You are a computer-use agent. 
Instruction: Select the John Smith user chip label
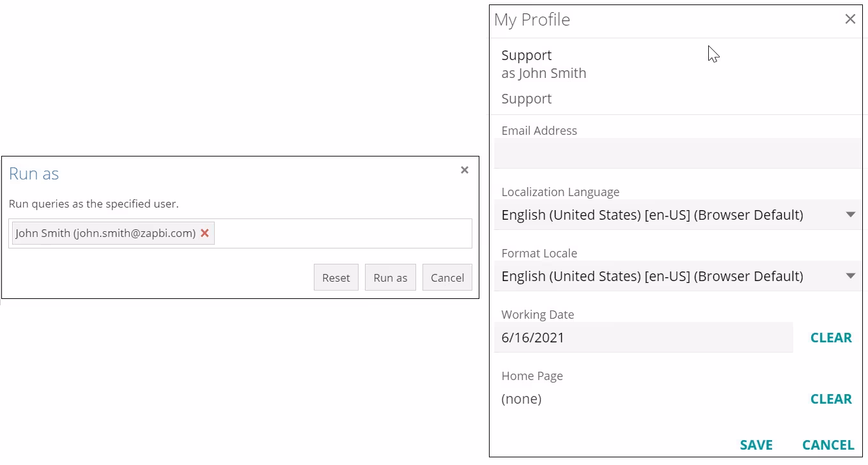click(105, 233)
